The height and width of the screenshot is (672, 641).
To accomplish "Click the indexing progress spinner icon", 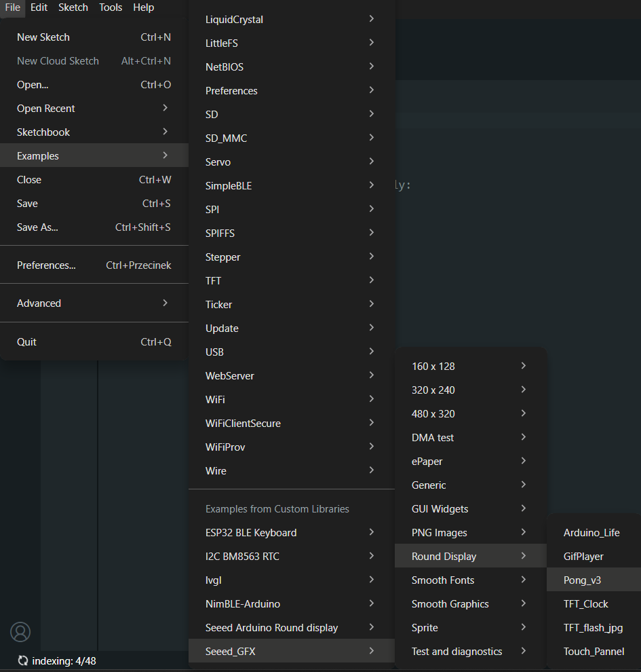I will click(x=23, y=660).
